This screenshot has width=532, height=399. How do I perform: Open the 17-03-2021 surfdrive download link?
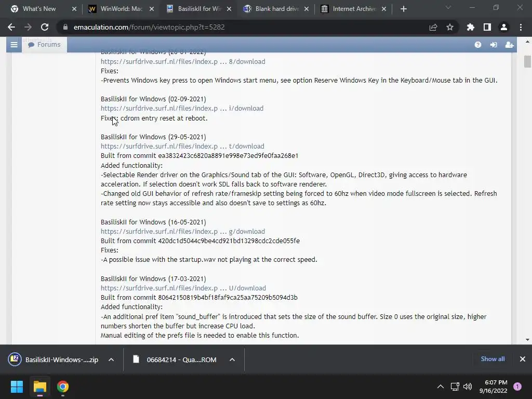[183, 288]
